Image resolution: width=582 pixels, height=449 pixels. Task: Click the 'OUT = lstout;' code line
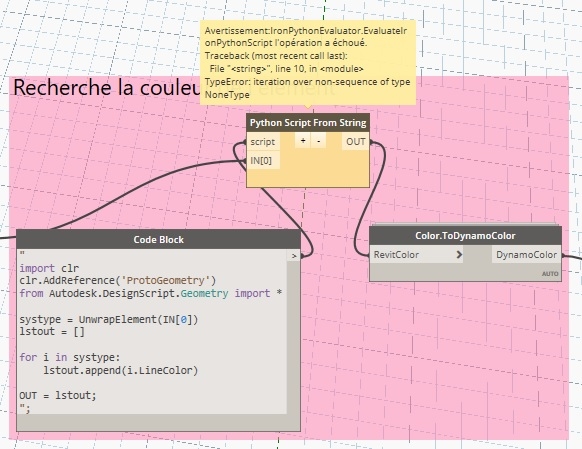coord(58,396)
